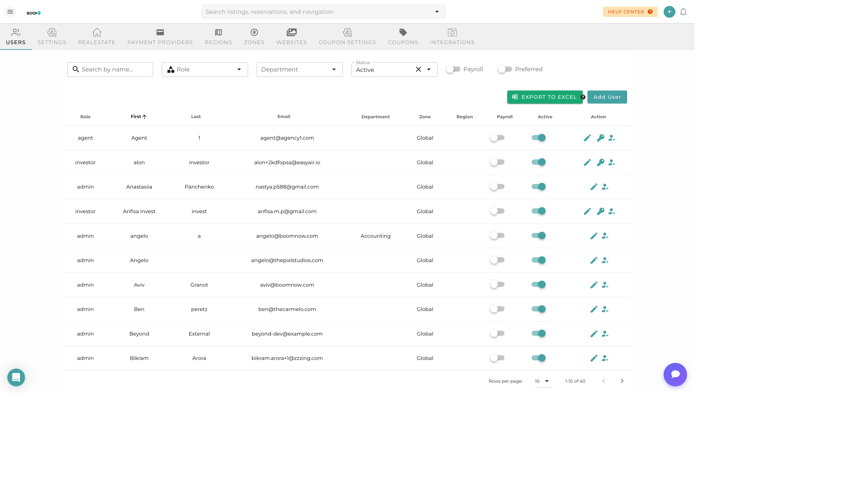The image size is (868, 492).
Task: Click the add-person action icon for Anastasiia Panchenko
Action: pyautogui.click(x=605, y=187)
